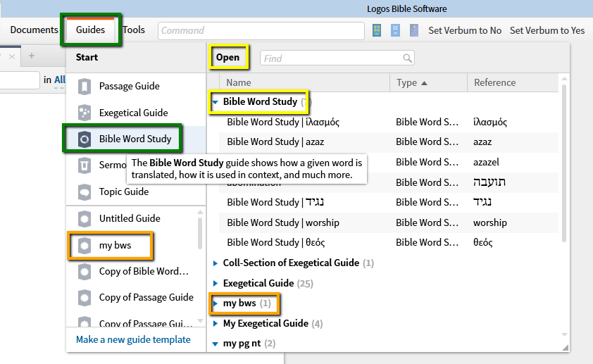Click the θεός reference cell
This screenshot has width=593, height=364.
(x=482, y=242)
